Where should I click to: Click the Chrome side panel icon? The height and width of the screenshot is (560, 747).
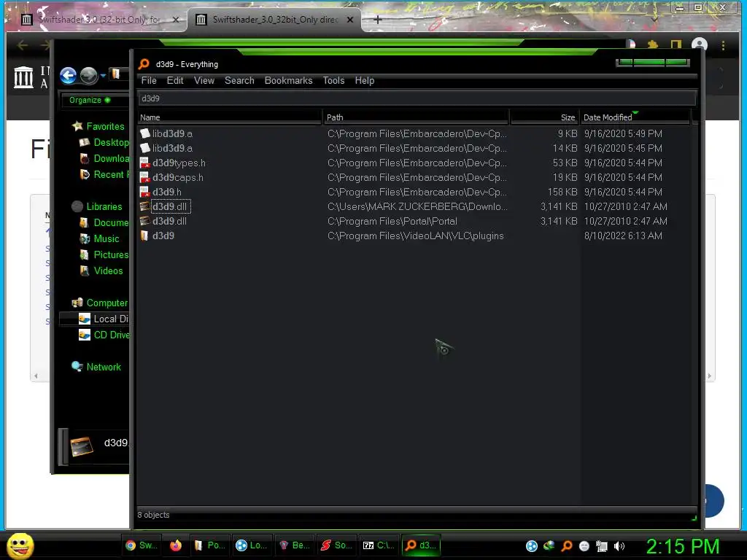tap(676, 44)
